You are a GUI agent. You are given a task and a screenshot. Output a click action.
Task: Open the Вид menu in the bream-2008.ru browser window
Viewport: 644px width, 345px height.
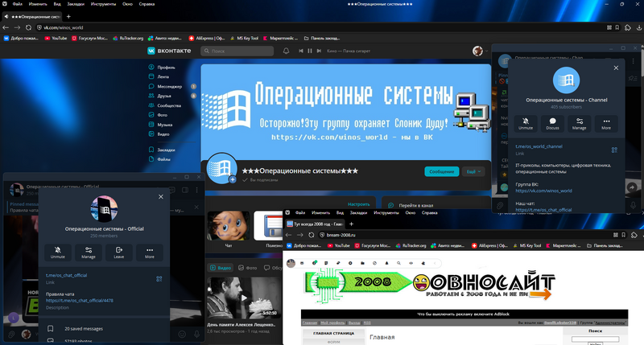340,213
